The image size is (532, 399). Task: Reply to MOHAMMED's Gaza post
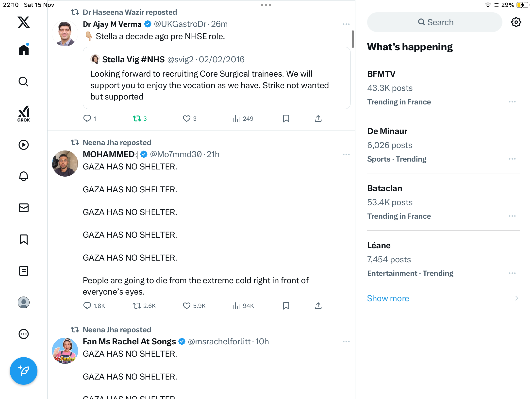pyautogui.click(x=87, y=306)
